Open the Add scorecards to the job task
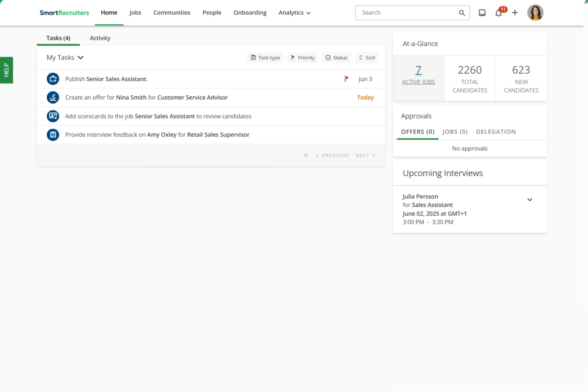 tap(211, 116)
